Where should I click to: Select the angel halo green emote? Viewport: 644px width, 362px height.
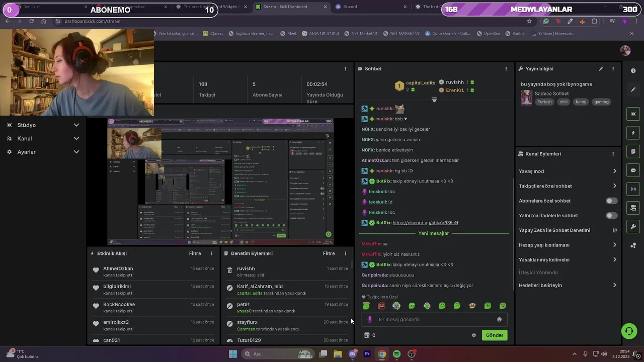tap(366, 306)
